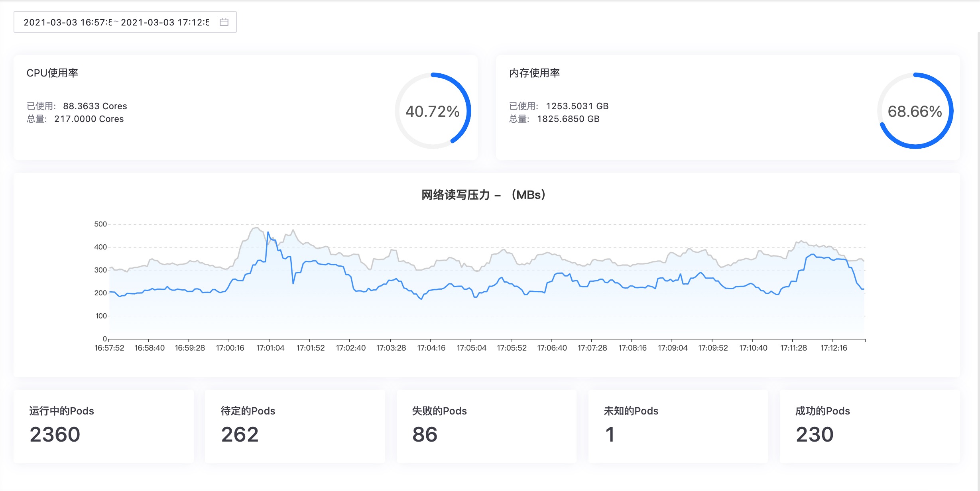Click the 17:01:04 timestamp on the axis
This screenshot has height=491, width=980.
(x=271, y=348)
